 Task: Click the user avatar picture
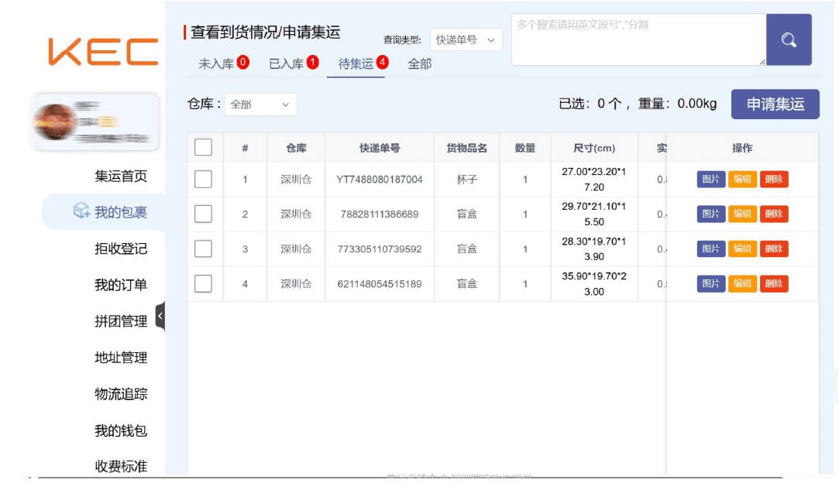coord(56,122)
